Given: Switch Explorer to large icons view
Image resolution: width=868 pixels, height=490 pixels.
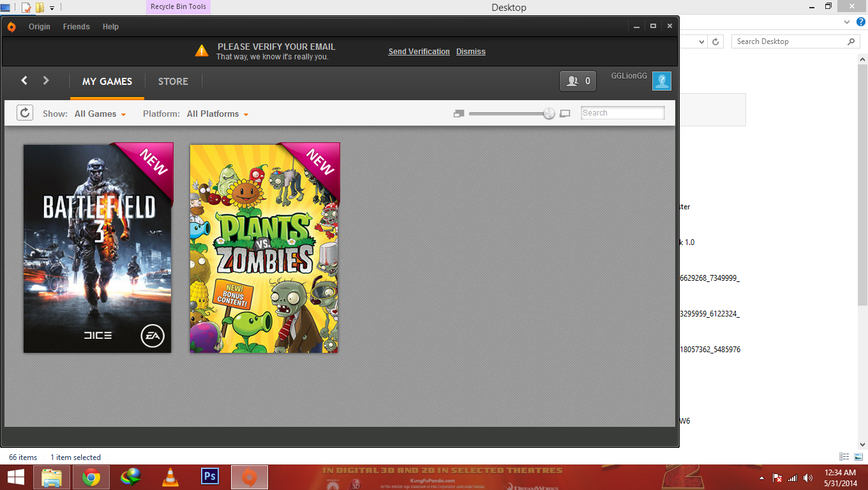Looking at the screenshot, I should 858,457.
